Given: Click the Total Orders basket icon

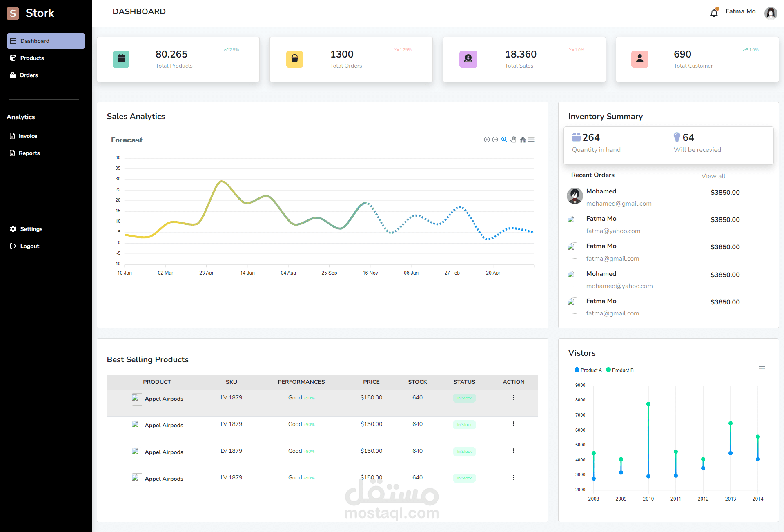Looking at the screenshot, I should pyautogui.click(x=294, y=59).
